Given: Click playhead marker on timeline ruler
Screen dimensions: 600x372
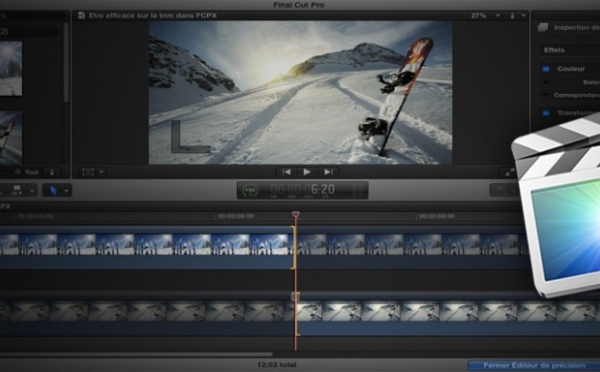Looking at the screenshot, I should [x=295, y=215].
